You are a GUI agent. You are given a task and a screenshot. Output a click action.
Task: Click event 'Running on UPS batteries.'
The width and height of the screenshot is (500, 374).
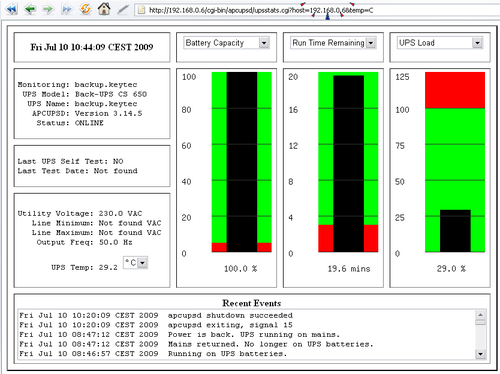point(227,354)
